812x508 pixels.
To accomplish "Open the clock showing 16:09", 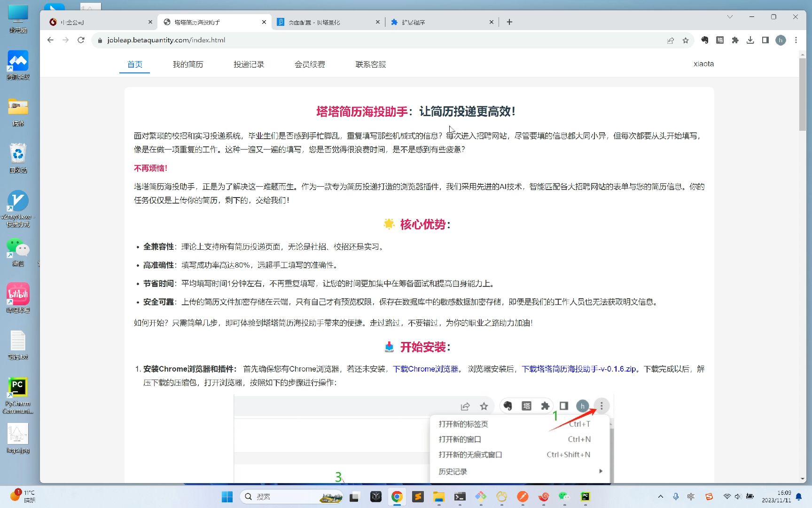I will [x=776, y=497].
